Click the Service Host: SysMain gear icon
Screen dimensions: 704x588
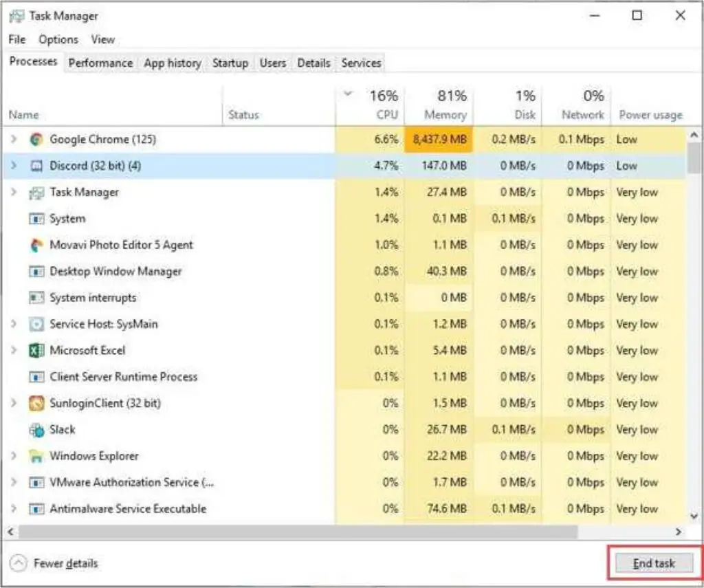(36, 325)
